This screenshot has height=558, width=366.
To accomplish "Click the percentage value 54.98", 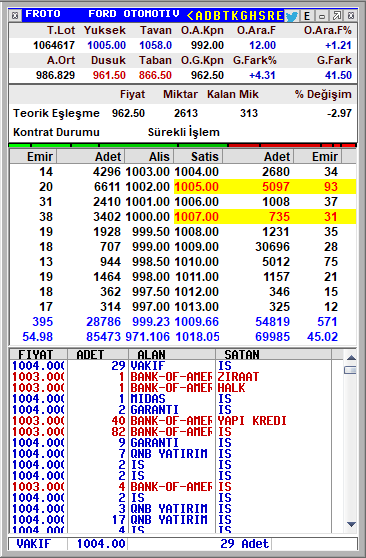I will (x=37, y=337).
